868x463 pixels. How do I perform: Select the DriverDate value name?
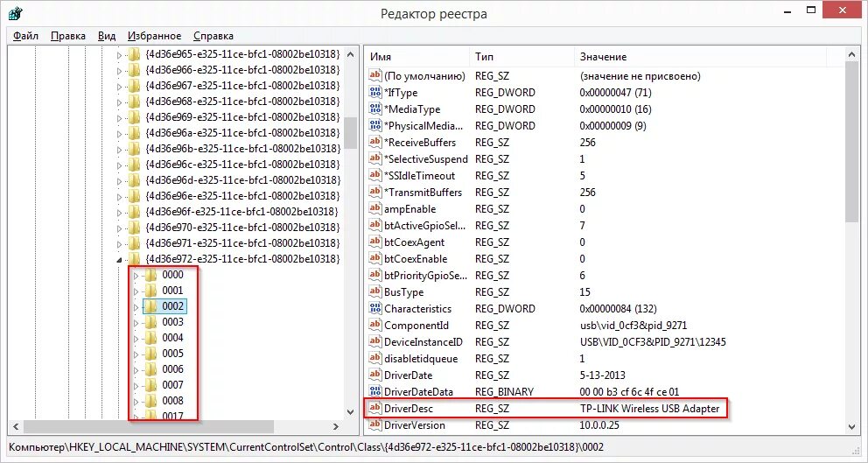pyautogui.click(x=408, y=375)
